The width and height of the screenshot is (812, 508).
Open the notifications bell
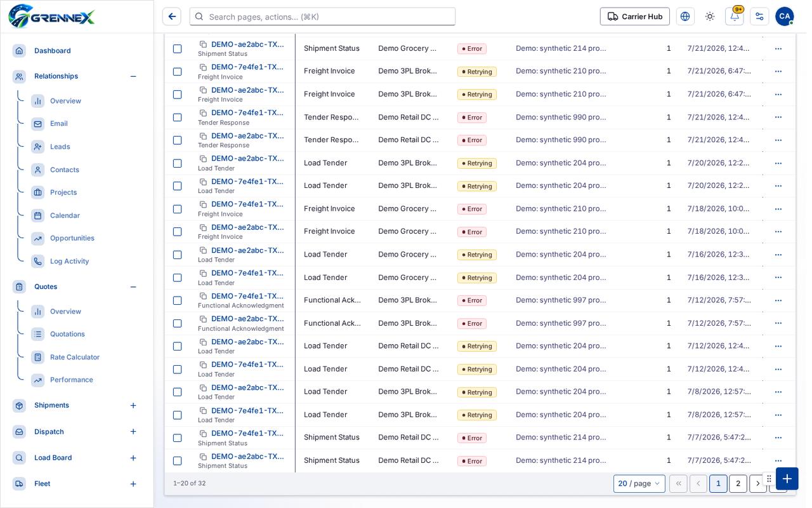pos(735,17)
